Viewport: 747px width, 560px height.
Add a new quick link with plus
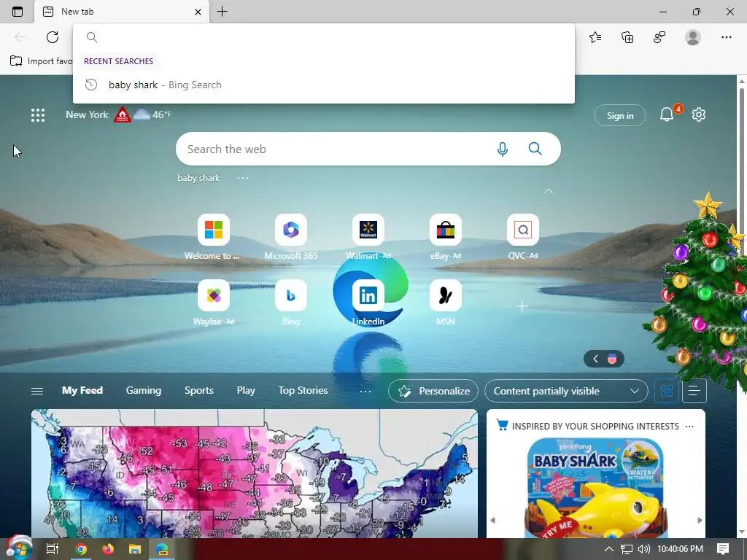[522, 306]
